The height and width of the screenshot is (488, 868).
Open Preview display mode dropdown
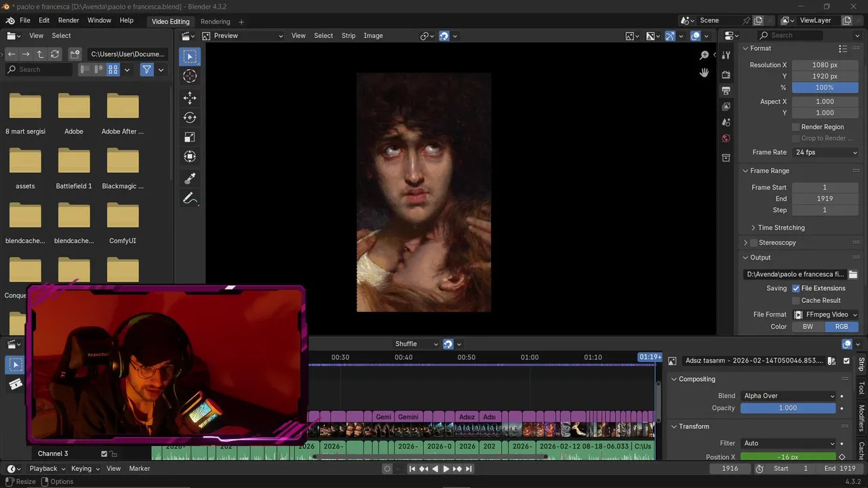click(x=242, y=35)
